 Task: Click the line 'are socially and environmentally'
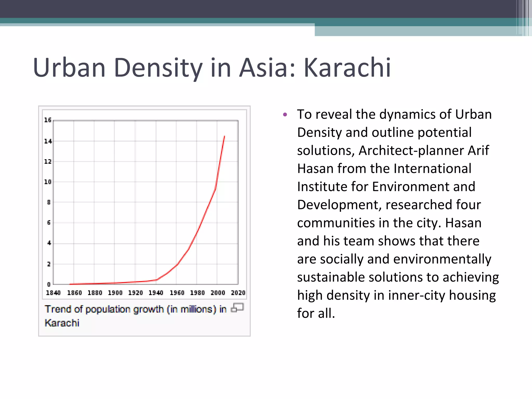(x=394, y=260)
